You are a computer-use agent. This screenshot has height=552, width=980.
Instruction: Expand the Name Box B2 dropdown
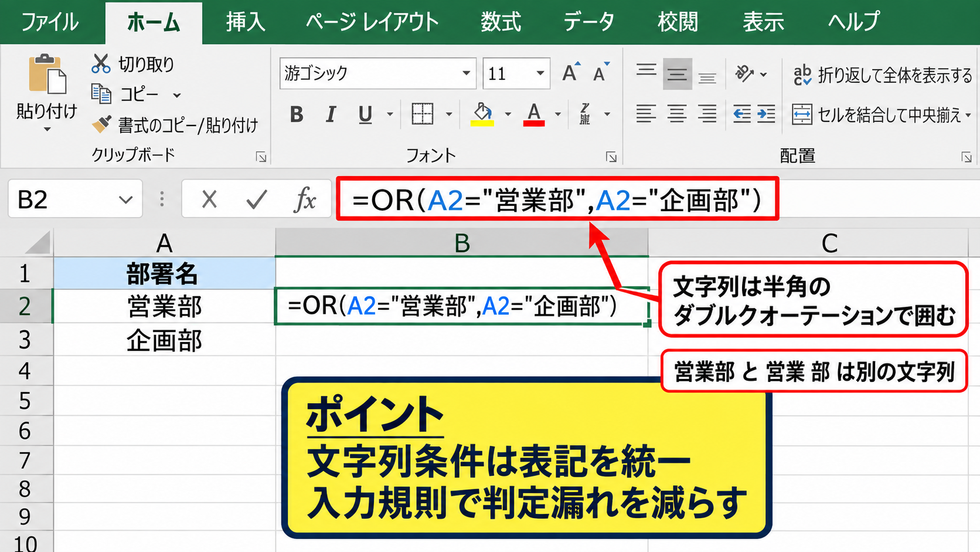[x=125, y=200]
